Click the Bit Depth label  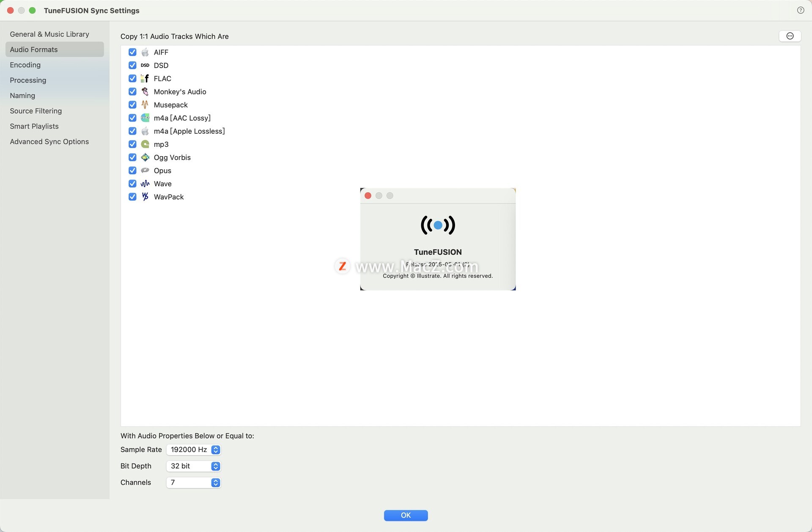[136, 466]
